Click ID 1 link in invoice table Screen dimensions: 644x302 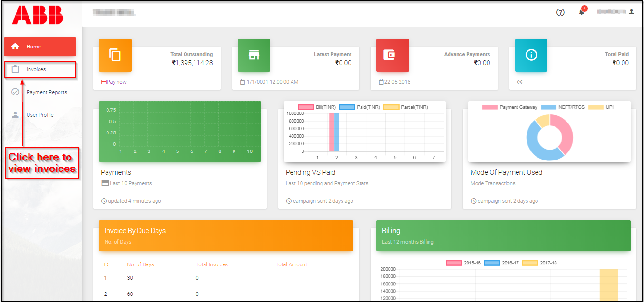tap(106, 278)
